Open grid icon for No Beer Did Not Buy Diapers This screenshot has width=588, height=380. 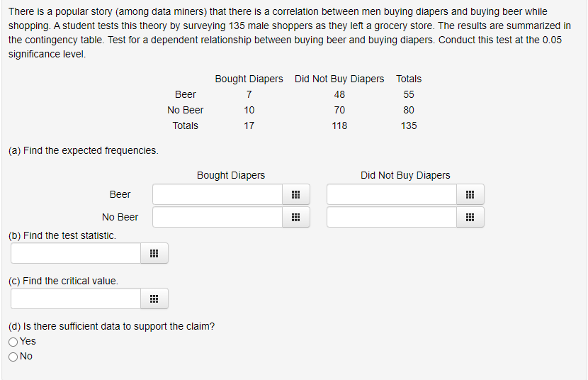(x=470, y=218)
